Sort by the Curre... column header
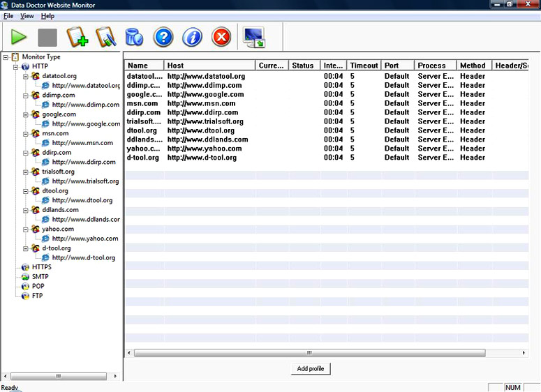Image resolution: width=541 pixels, height=392 pixels. pyautogui.click(x=272, y=65)
